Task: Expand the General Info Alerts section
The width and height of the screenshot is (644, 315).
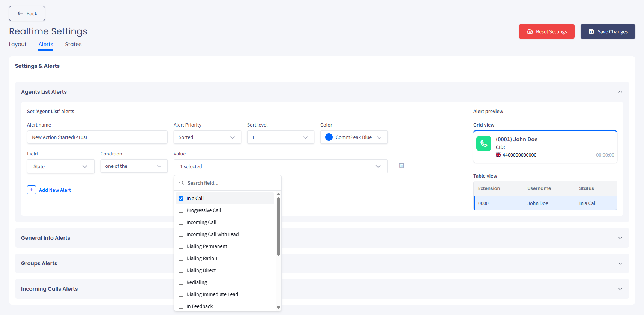Action: pos(620,238)
